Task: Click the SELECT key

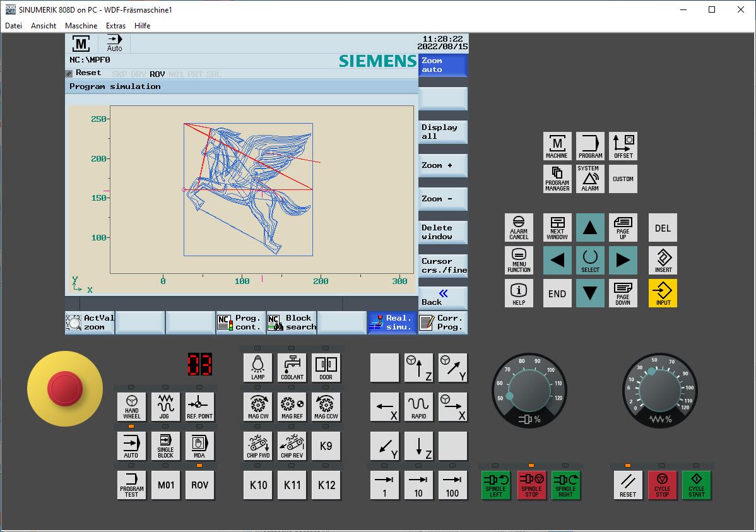Action: (x=590, y=261)
